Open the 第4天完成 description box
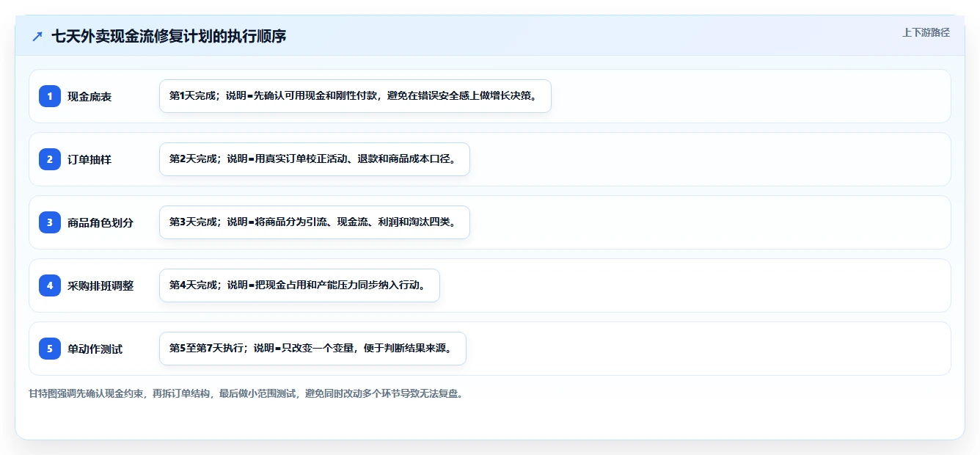Viewport: 980px width, 455px height. pos(299,285)
